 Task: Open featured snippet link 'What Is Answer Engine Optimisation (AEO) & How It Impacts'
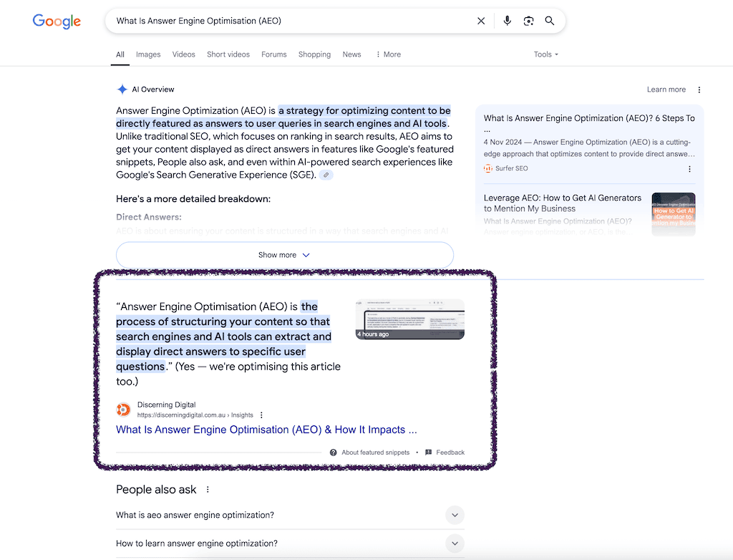coord(266,430)
